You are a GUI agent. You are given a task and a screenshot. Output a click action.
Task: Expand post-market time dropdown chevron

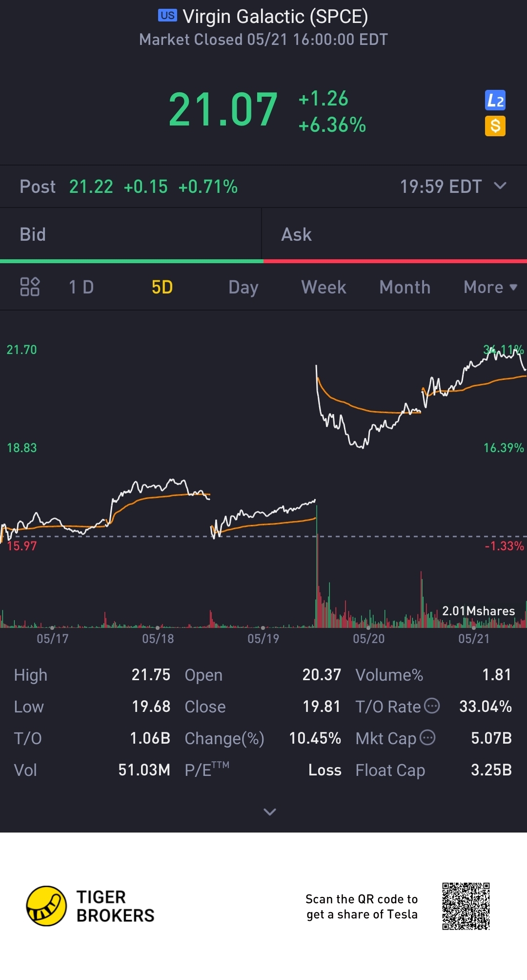pos(500,186)
